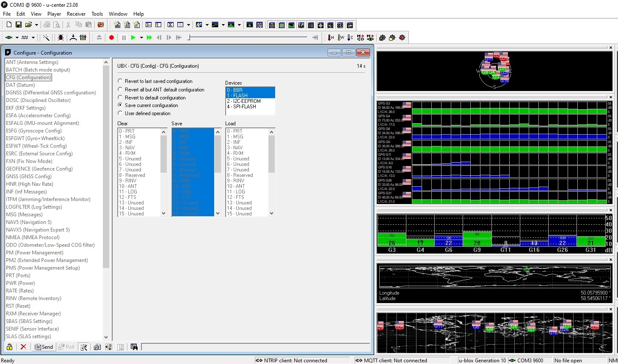The width and height of the screenshot is (618, 364).
Task: Click the Coldstart thermometer icon
Action: click(x=350, y=38)
